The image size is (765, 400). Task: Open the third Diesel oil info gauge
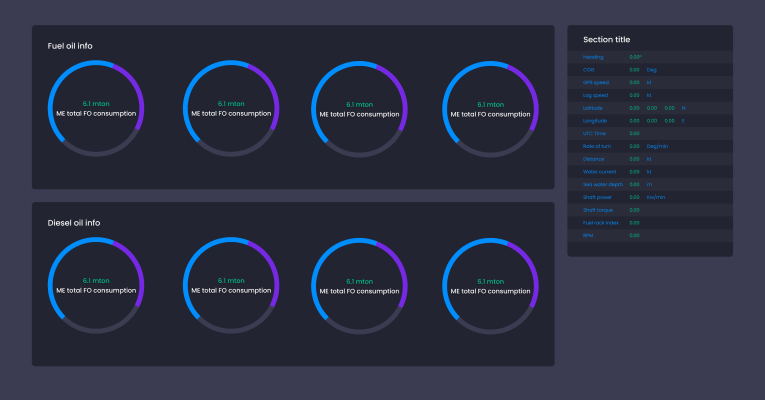coord(359,285)
